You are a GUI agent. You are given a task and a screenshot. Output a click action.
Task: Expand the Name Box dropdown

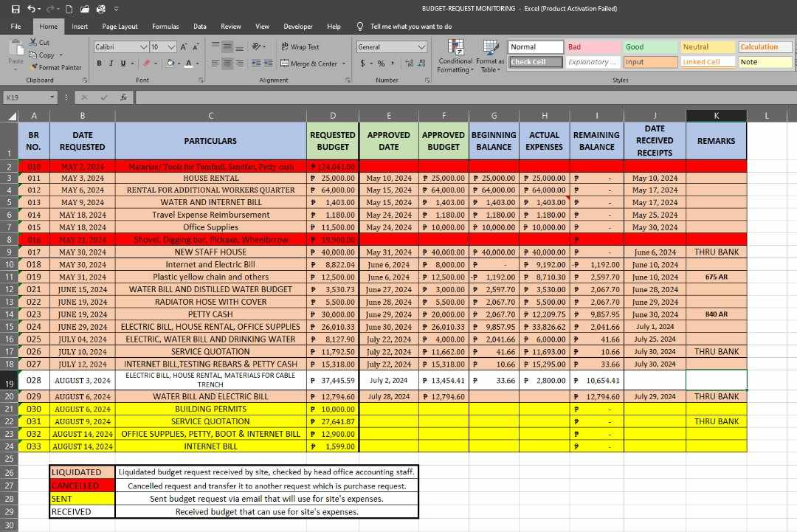pyautogui.click(x=52, y=97)
